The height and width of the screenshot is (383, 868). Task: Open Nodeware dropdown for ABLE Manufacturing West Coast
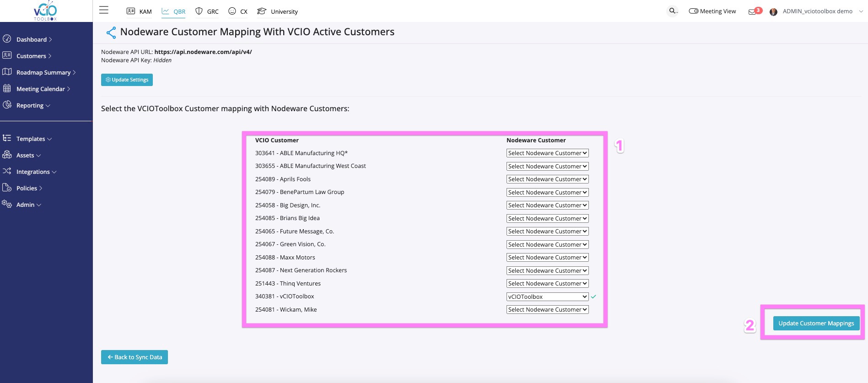(547, 166)
